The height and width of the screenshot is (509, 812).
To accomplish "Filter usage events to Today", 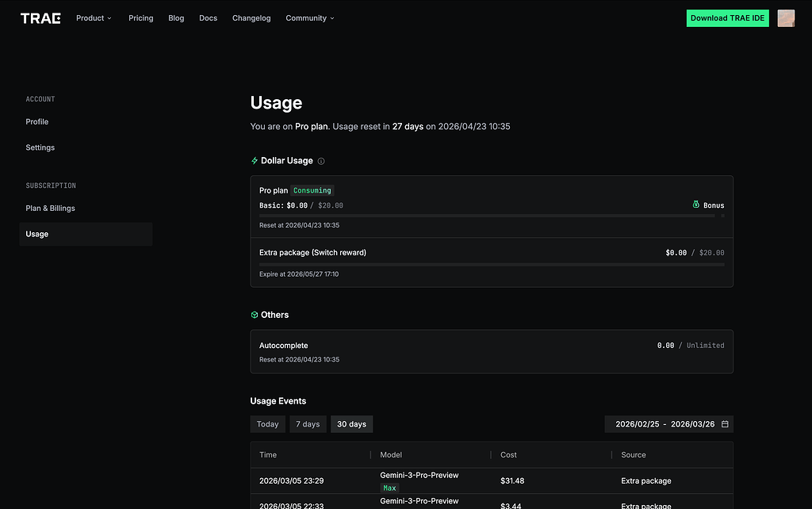I will pyautogui.click(x=268, y=424).
